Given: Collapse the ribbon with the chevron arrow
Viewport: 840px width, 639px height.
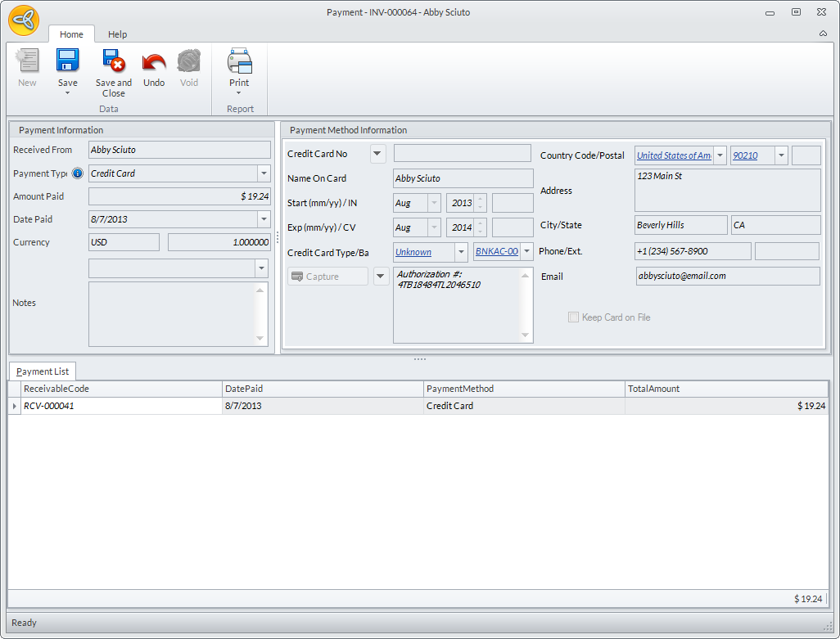Looking at the screenshot, I should coord(823,34).
